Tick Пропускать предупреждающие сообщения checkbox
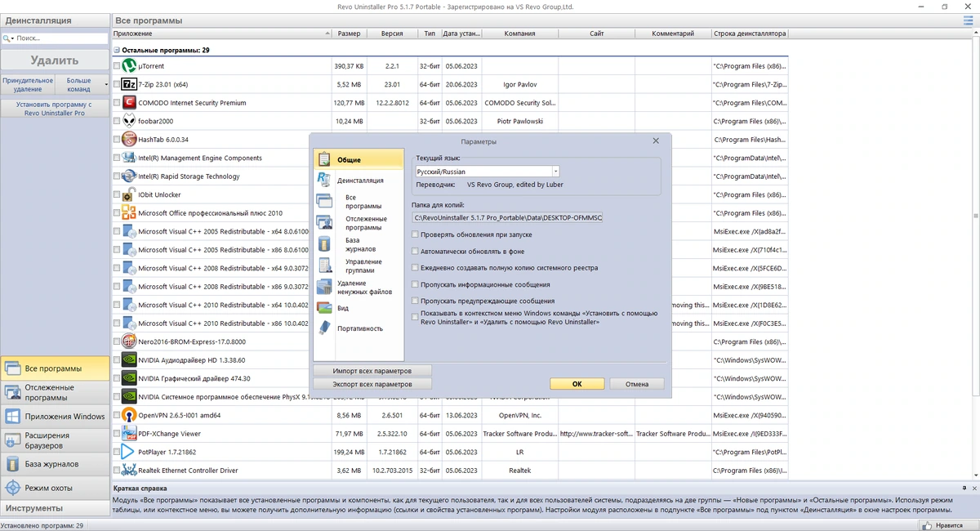 pos(415,301)
